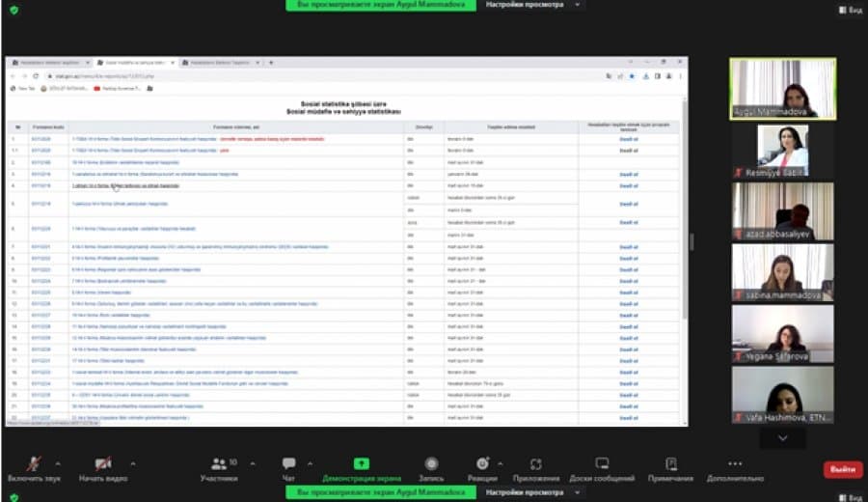Reload the page in the shared browser
The width and height of the screenshot is (868, 502).
coord(36,76)
